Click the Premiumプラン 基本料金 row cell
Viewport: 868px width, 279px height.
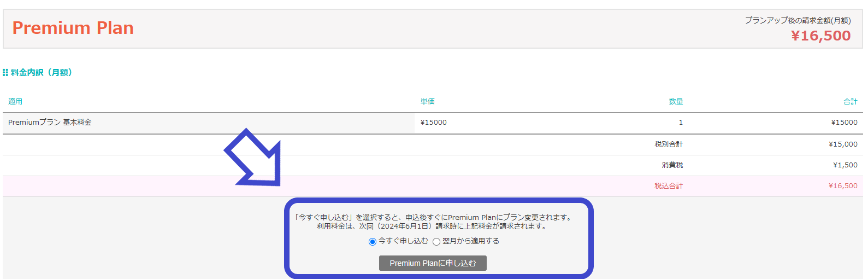[x=208, y=123]
